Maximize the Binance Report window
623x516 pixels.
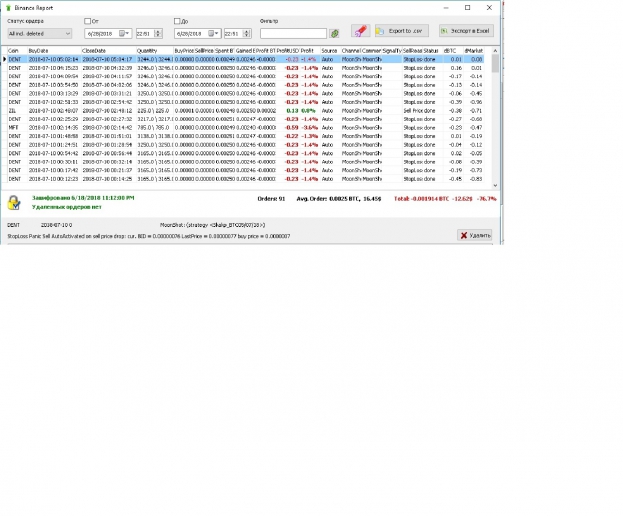tap(468, 8)
